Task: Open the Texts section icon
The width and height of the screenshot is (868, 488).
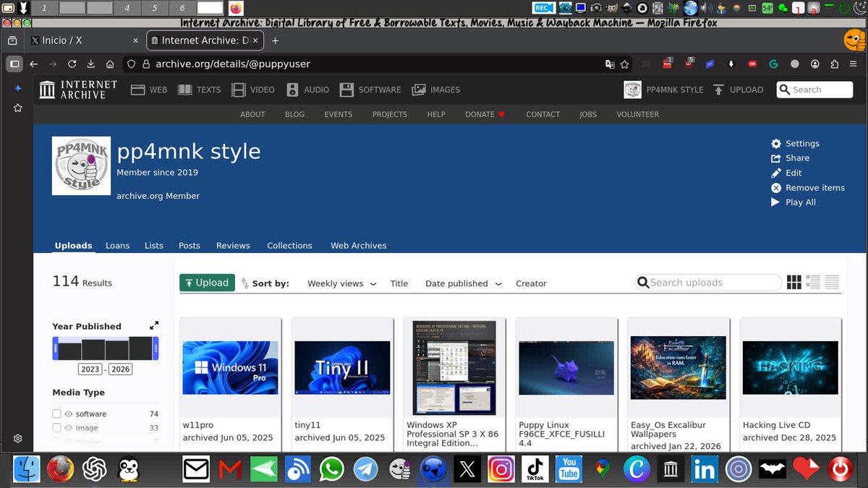Action: (x=184, y=90)
